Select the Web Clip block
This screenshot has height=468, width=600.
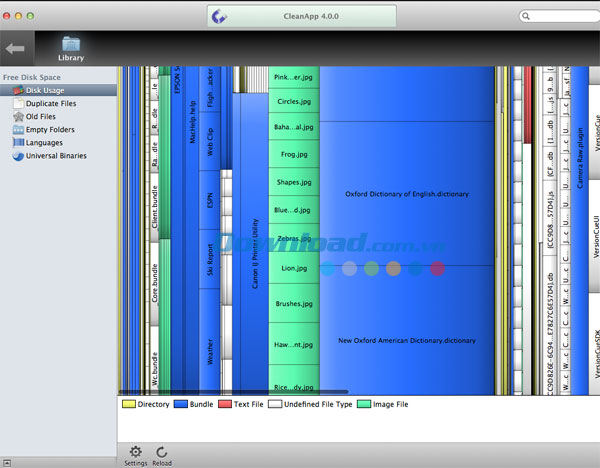point(210,142)
